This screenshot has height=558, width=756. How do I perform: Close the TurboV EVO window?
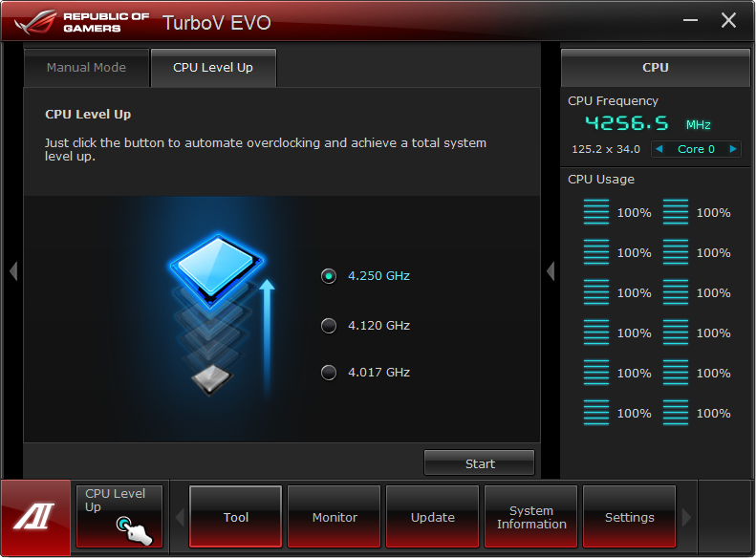(728, 20)
